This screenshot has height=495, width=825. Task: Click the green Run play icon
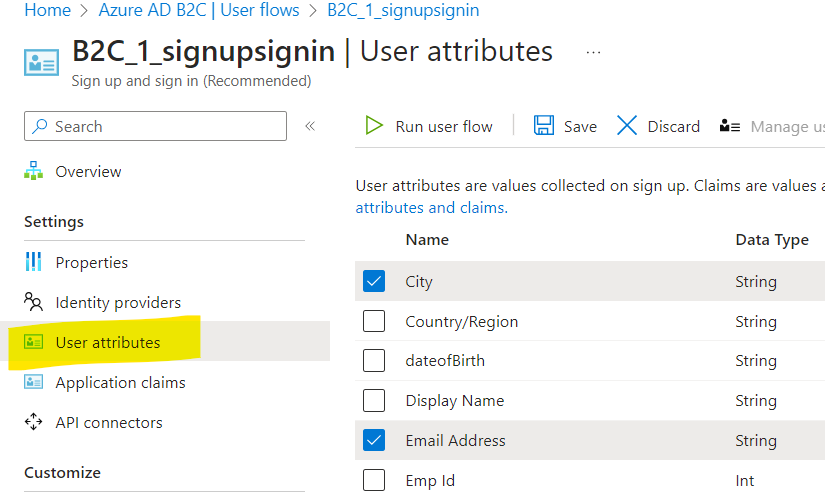374,126
